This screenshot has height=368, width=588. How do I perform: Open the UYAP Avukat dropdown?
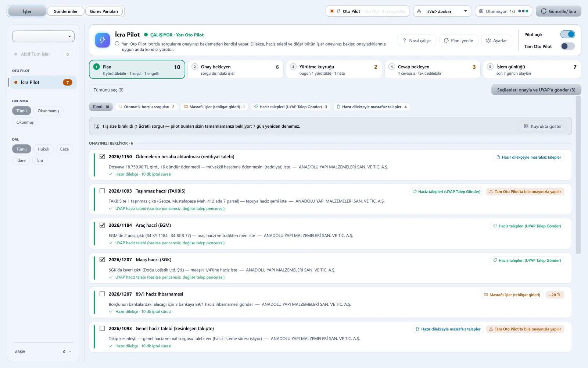442,11
